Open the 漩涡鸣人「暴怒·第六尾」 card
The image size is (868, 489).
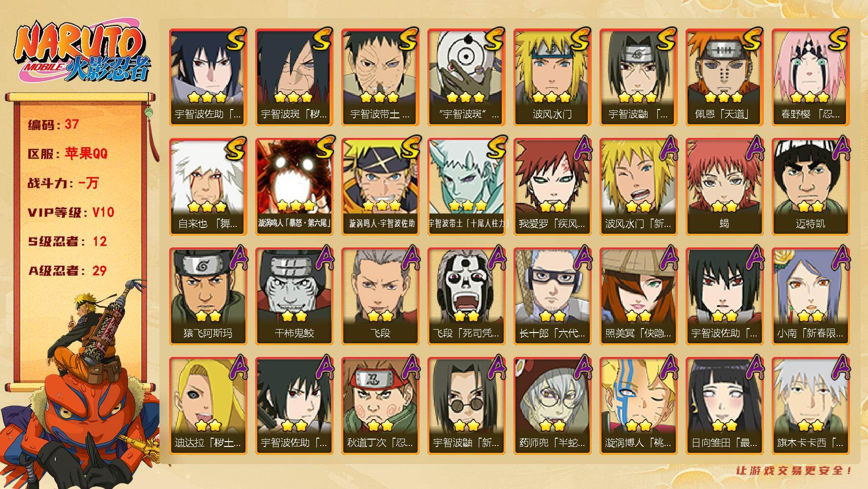coord(294,187)
